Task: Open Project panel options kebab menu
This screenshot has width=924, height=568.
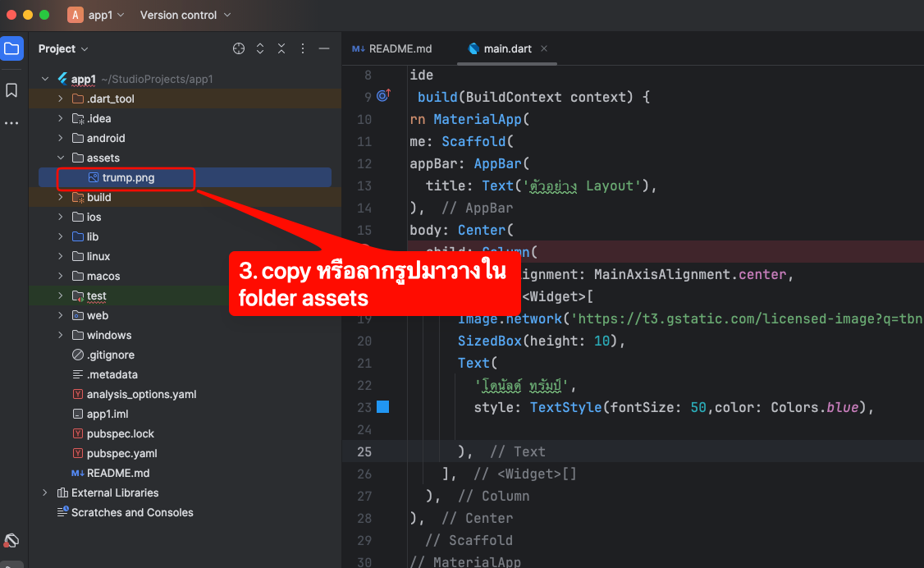Action: [303, 49]
